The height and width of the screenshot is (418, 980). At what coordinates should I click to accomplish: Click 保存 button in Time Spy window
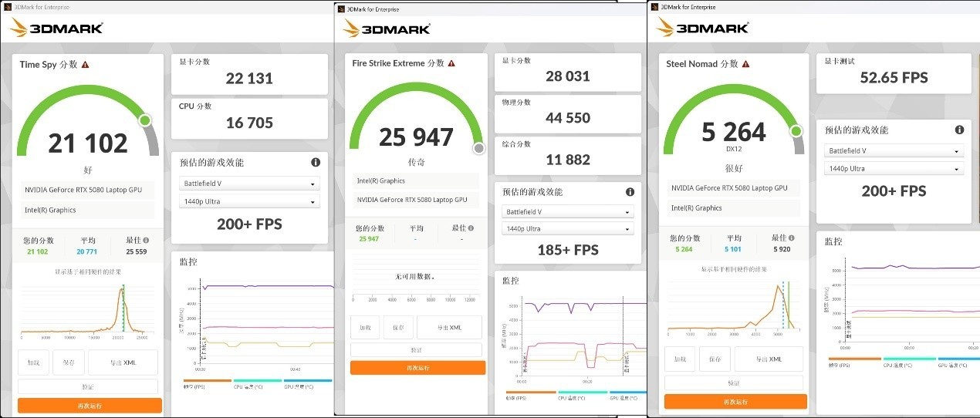tap(69, 362)
